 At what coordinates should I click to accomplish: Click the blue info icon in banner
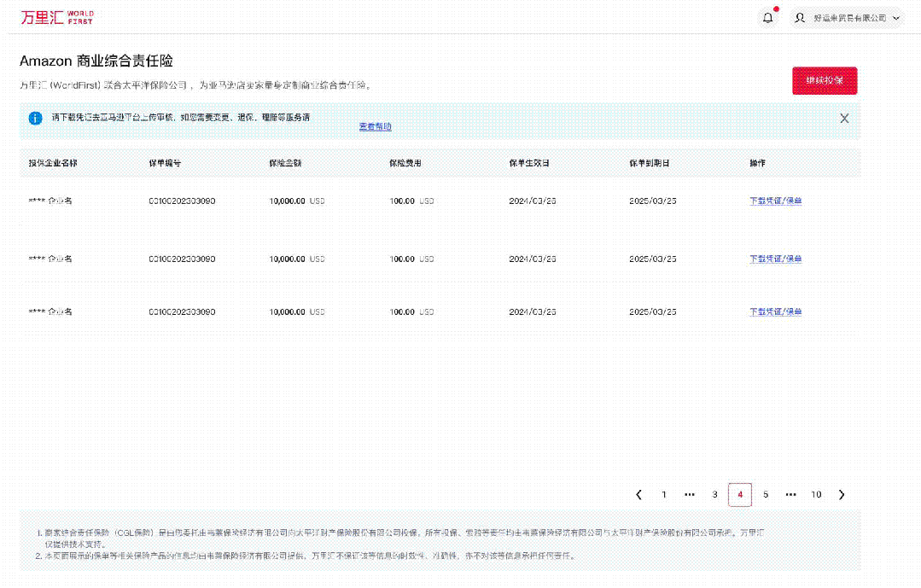point(35,118)
